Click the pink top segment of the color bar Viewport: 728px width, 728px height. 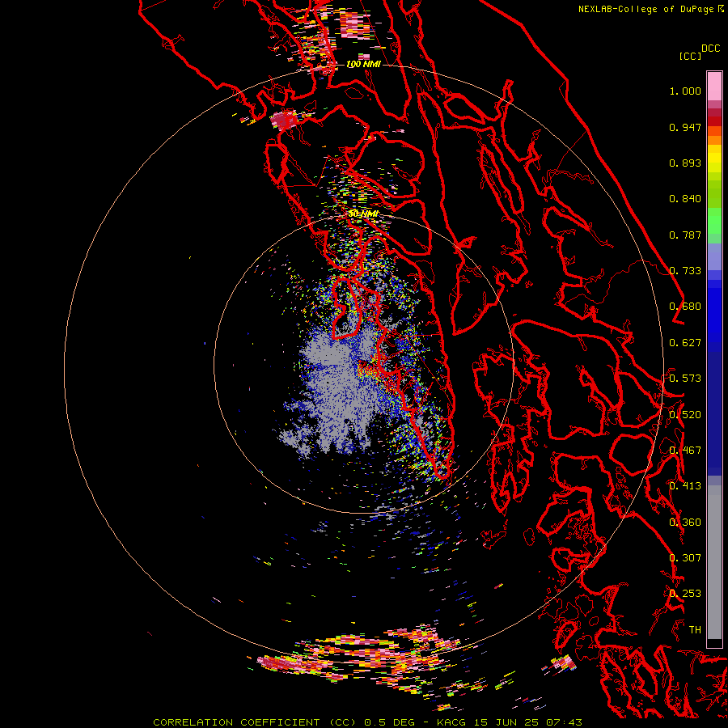point(714,86)
